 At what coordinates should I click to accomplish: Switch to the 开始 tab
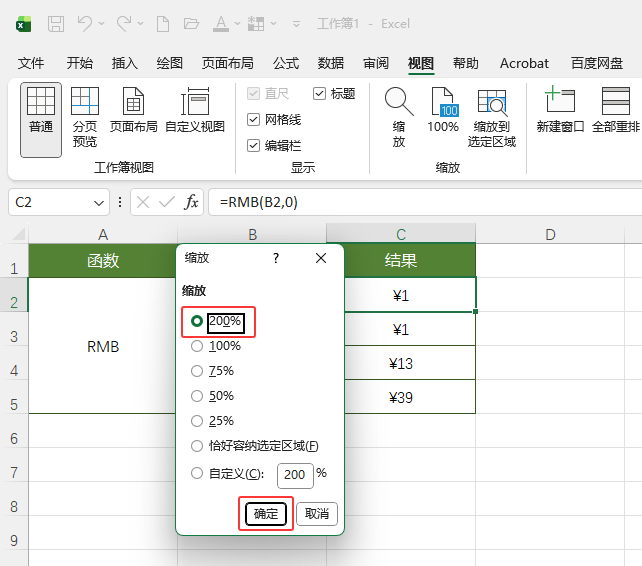(x=80, y=63)
